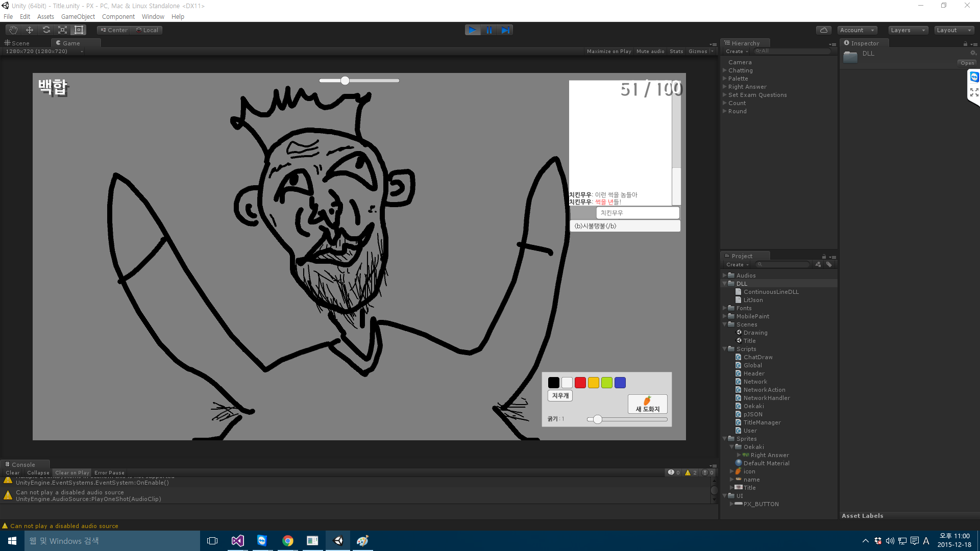980x551 pixels.
Task: Open the Layers dropdown
Action: coord(908,30)
